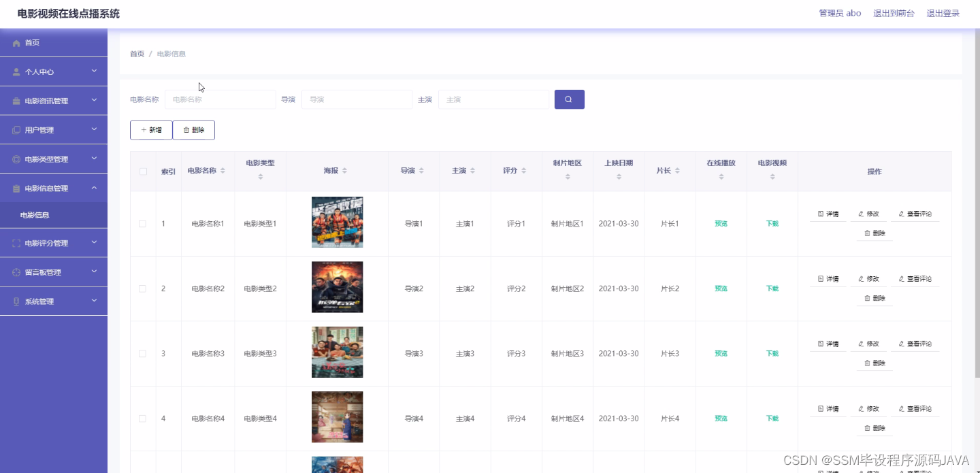Open 预览 link for 电影名称2

[x=721, y=288]
